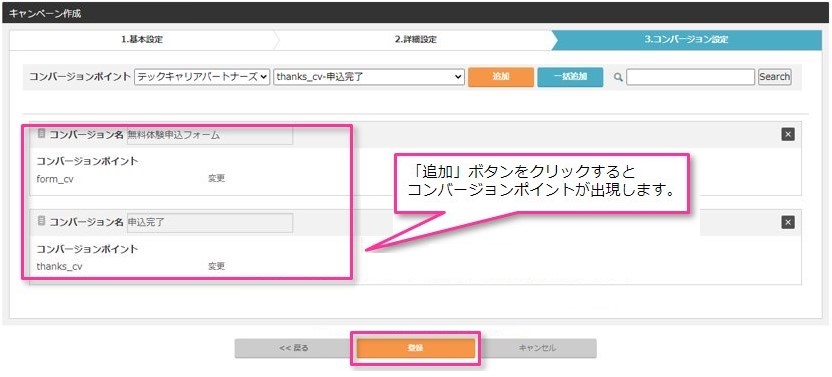Viewport: 832px width, 377px height.
Task: Click the blue 一括追加 button
Action: coord(570,76)
